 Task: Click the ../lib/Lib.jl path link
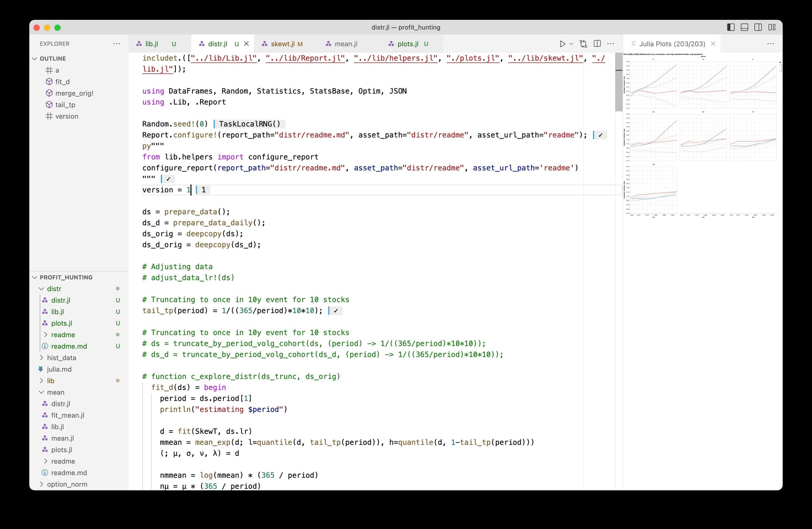click(x=224, y=58)
